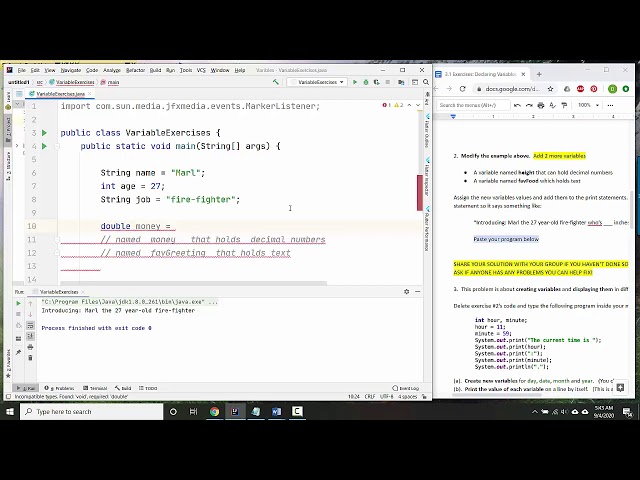Click Google Docs search the menus field
640x480 pixels.
point(473,105)
